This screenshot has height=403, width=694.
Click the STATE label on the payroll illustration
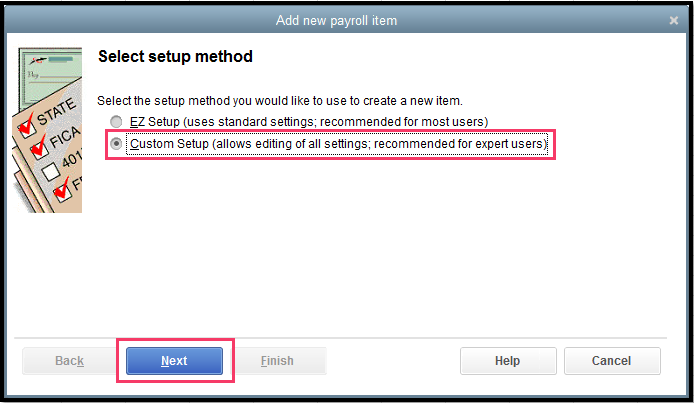[x=56, y=112]
